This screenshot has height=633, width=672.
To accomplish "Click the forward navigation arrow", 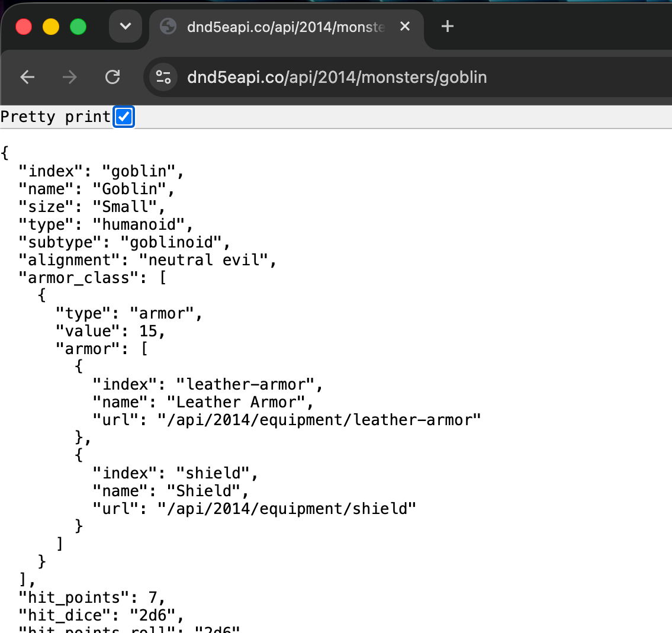I will pos(69,78).
